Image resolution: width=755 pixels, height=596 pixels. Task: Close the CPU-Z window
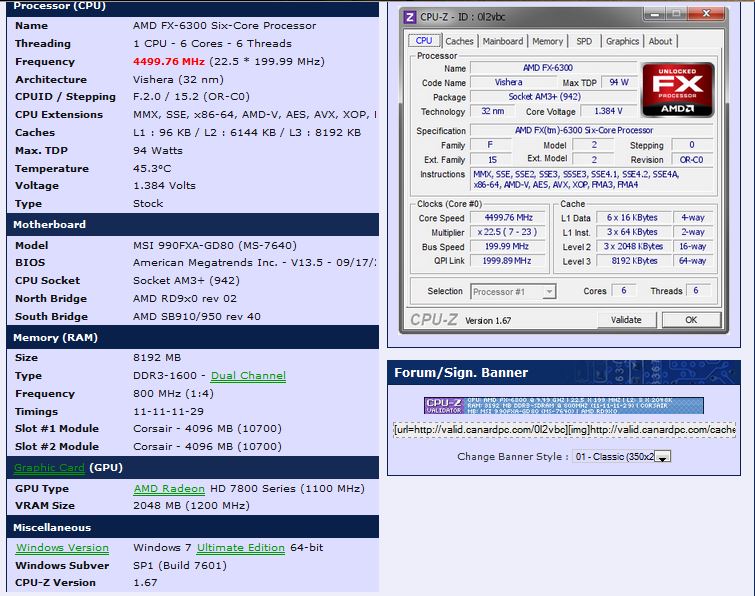click(706, 14)
